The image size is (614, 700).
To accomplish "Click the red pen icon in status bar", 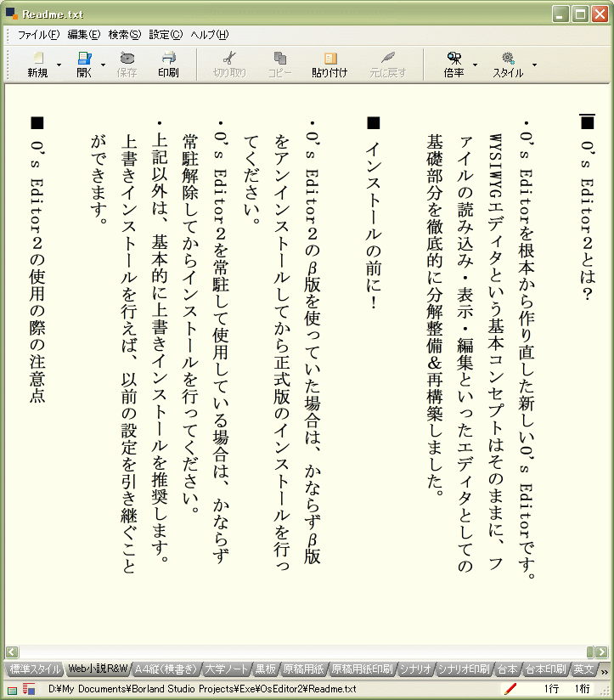I will coord(510,689).
